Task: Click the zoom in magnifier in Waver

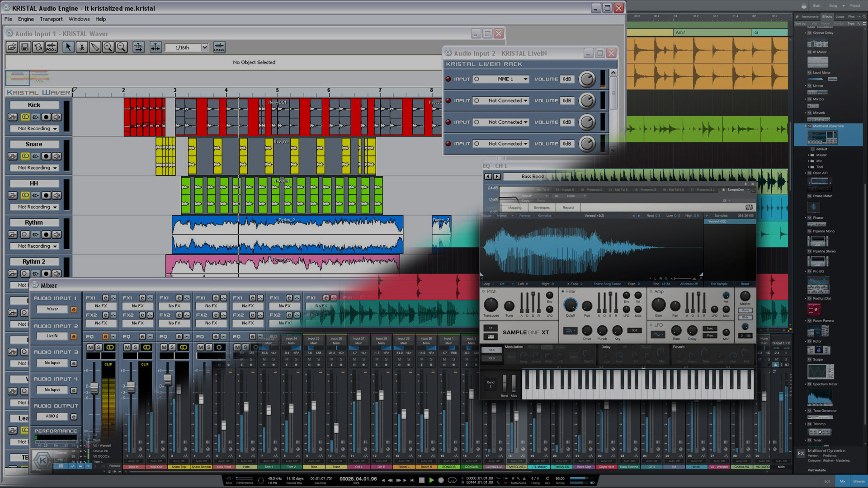Action: click(x=108, y=47)
